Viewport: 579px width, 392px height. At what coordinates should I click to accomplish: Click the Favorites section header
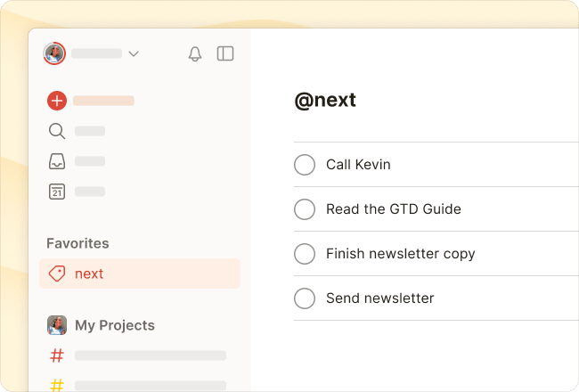[x=77, y=243]
